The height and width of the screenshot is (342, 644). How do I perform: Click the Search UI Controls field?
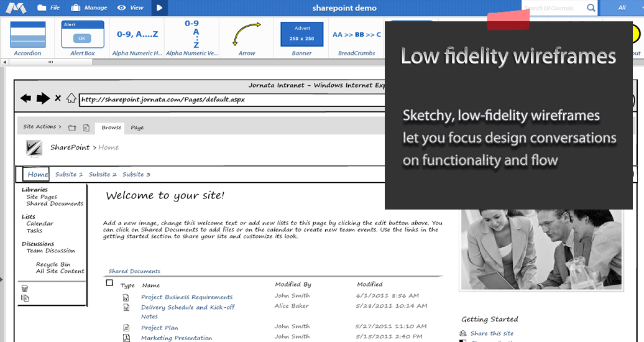[x=553, y=8]
